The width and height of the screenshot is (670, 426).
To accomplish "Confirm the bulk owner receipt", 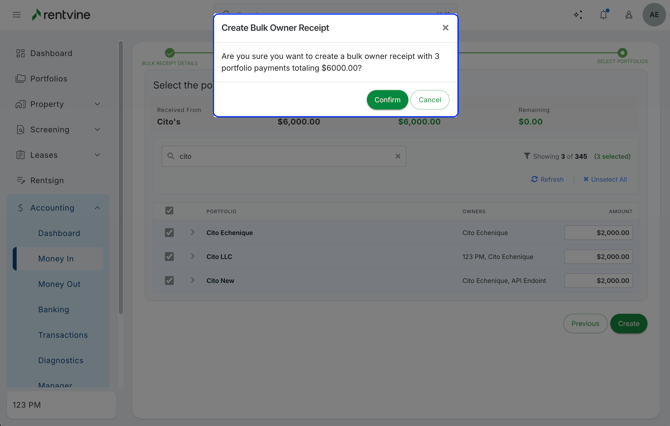I will coord(387,100).
